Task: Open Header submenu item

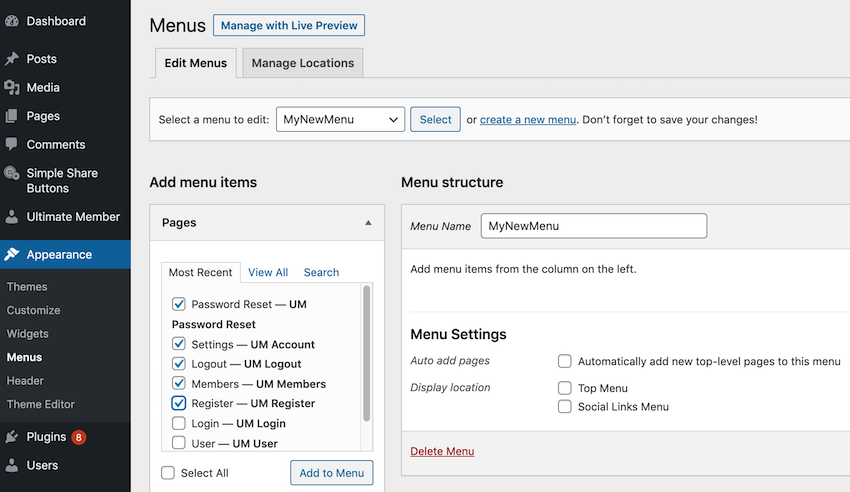Action: (x=25, y=381)
